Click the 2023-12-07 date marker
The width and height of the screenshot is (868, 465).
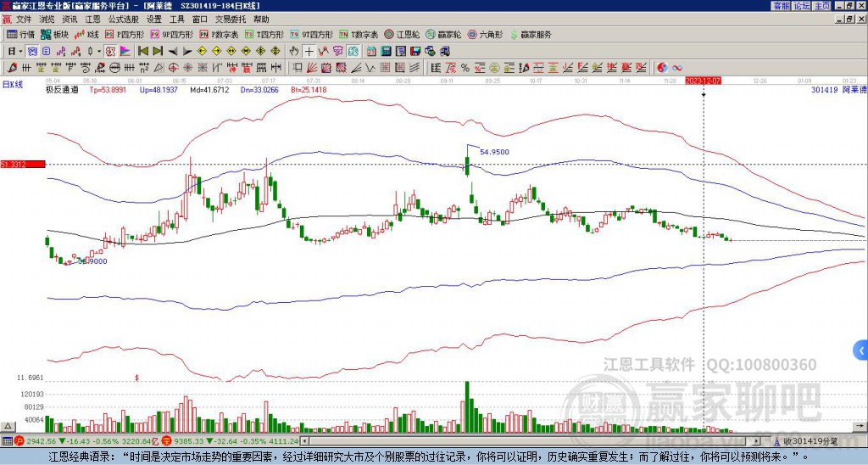tap(703, 81)
